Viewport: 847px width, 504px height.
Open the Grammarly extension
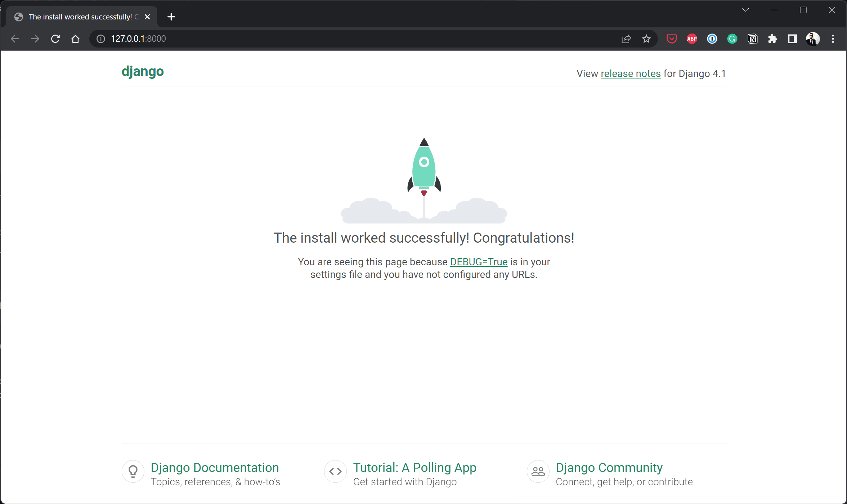click(x=732, y=39)
